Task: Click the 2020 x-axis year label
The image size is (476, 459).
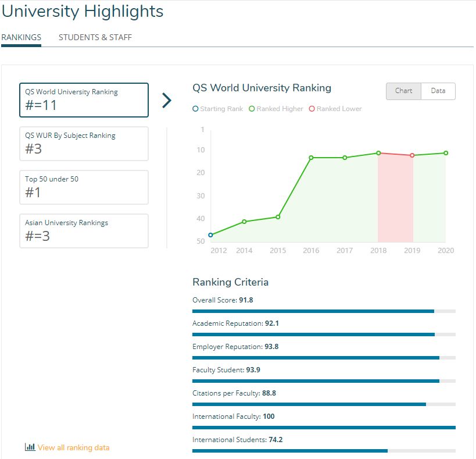Action: click(446, 251)
